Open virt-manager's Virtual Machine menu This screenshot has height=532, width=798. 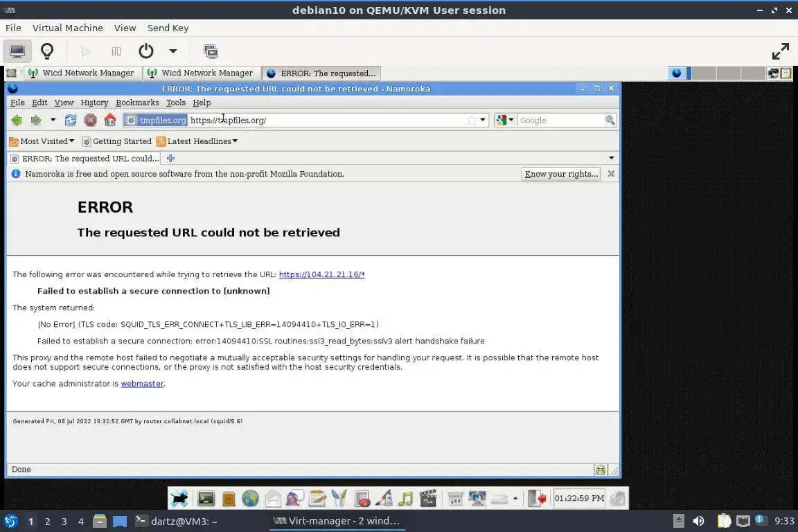pyautogui.click(x=68, y=28)
